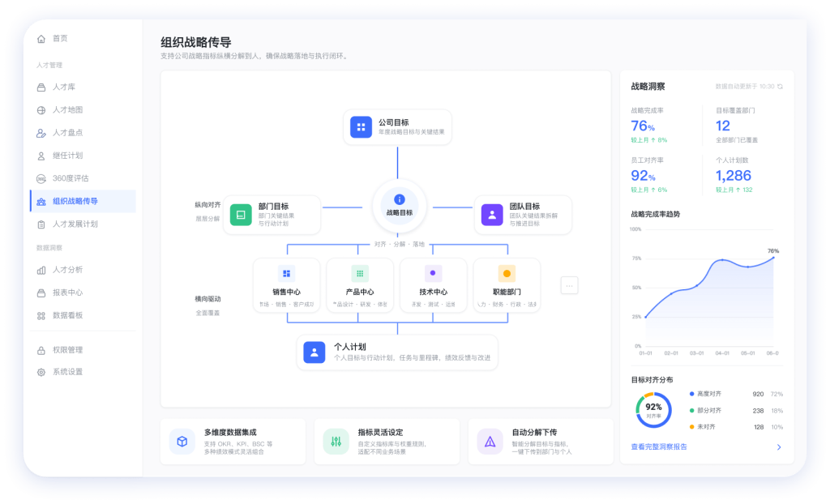Open the 个人计划 card
830x504 pixels.
click(x=397, y=352)
